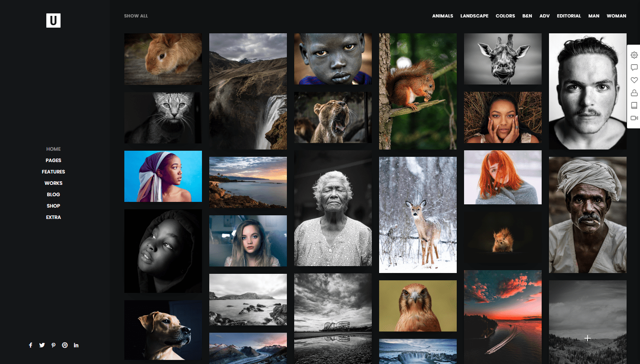Image resolution: width=640 pixels, height=364 pixels.
Task: Open the LinkedIn social icon
Action: pyautogui.click(x=76, y=345)
